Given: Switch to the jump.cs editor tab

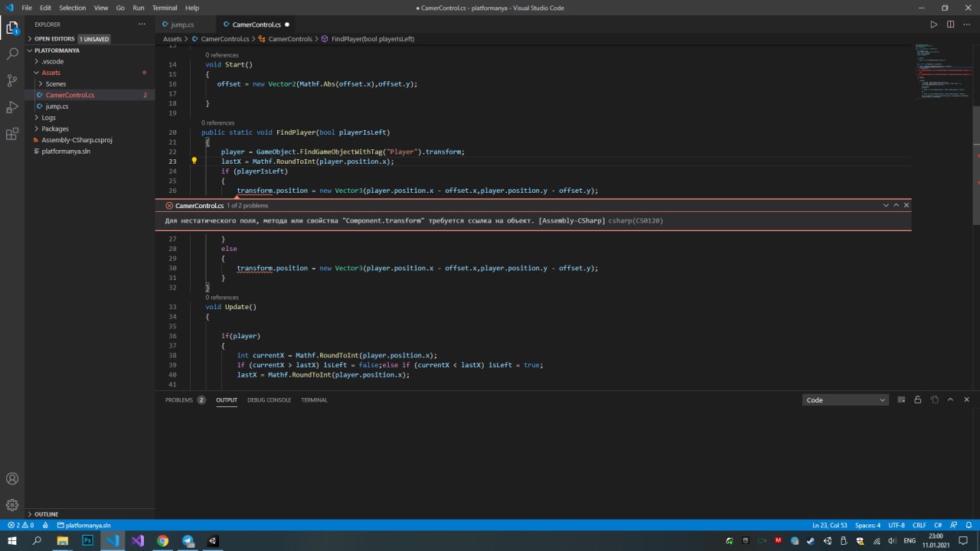Looking at the screenshot, I should (x=182, y=24).
